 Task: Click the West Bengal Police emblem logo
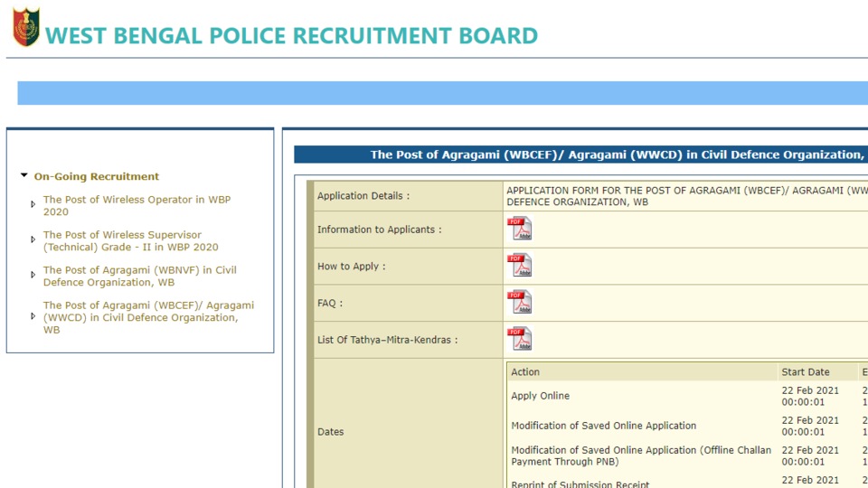coord(26,26)
